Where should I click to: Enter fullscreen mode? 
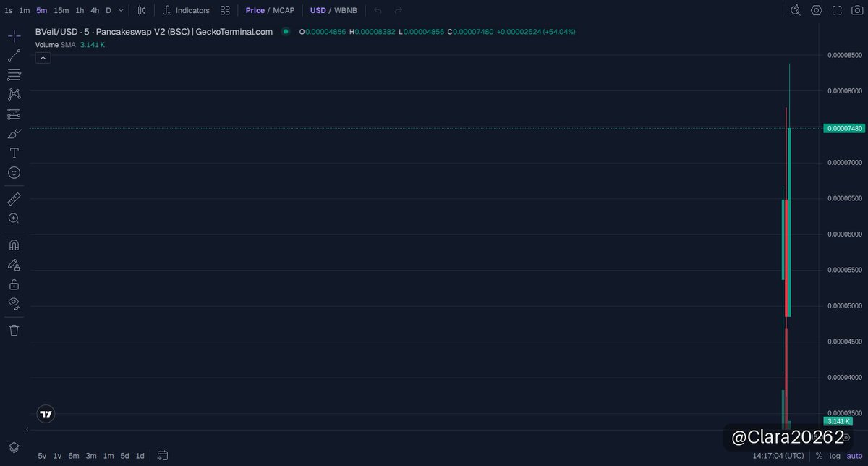pos(837,10)
